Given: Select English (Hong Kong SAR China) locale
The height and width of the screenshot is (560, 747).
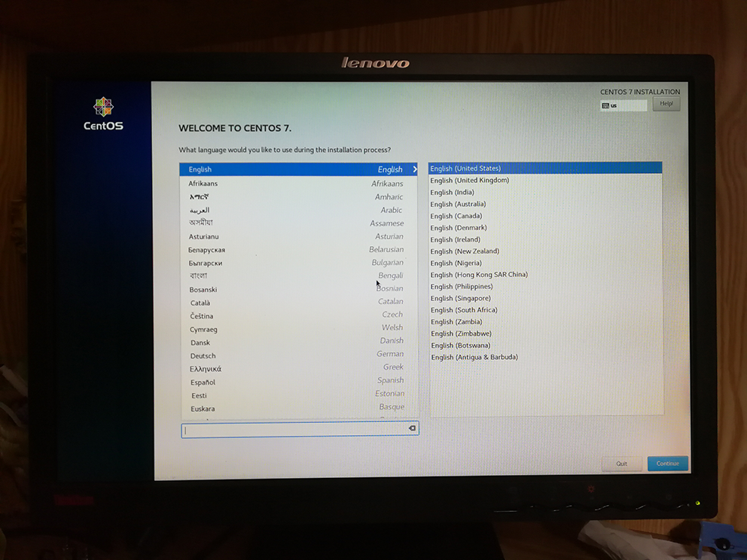Looking at the screenshot, I should (x=545, y=275).
